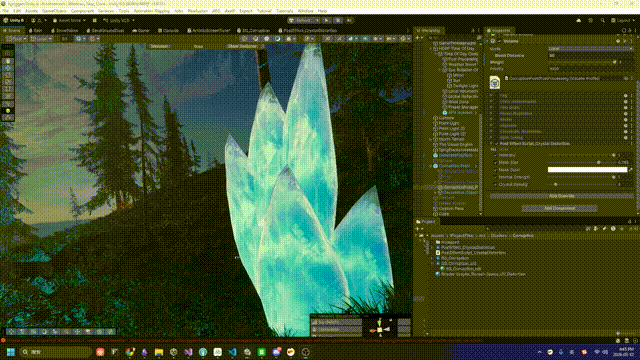Open the Shaders breadcrumb in Project path

(498, 236)
